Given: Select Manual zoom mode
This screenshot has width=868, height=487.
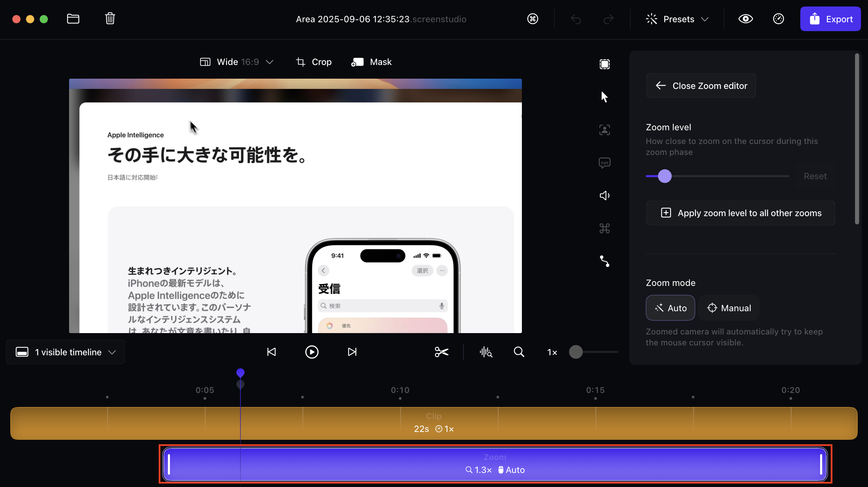Looking at the screenshot, I should tap(729, 308).
